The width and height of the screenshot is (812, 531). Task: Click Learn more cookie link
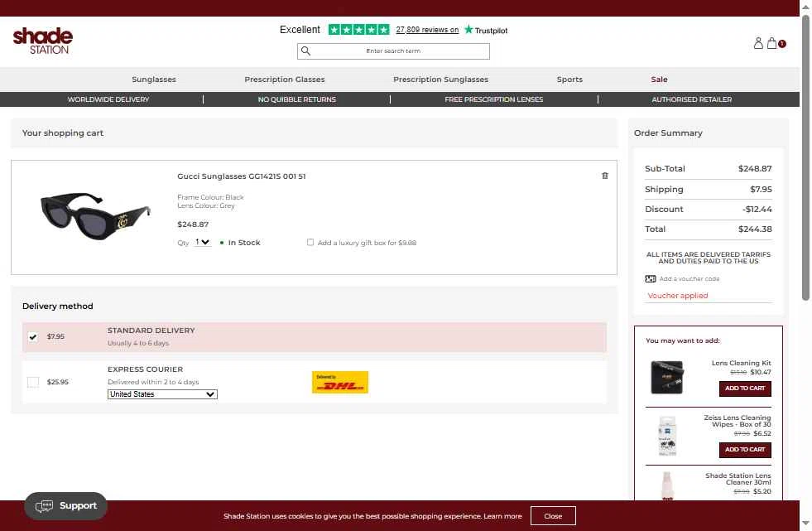[502, 516]
